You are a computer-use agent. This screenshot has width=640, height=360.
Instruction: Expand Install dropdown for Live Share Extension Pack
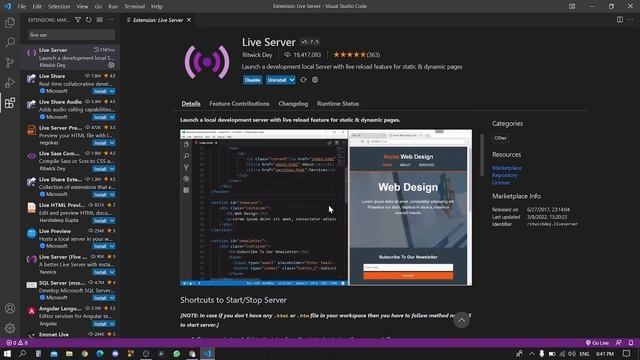112,195
